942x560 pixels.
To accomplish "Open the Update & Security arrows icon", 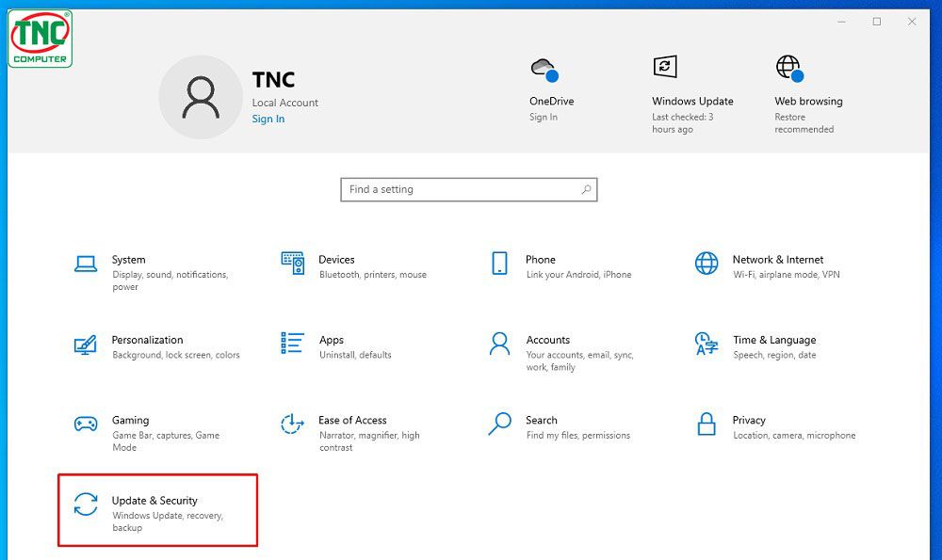I will pos(86,504).
